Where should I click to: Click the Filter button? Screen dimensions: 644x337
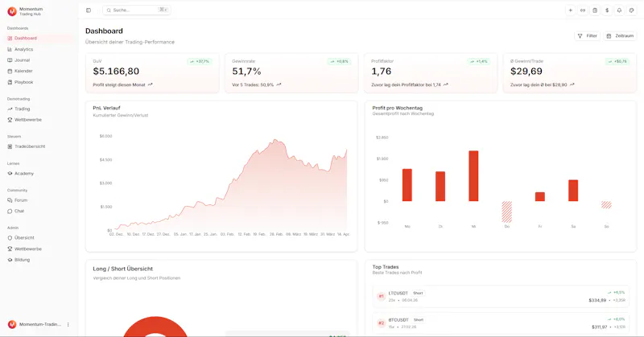pyautogui.click(x=588, y=36)
